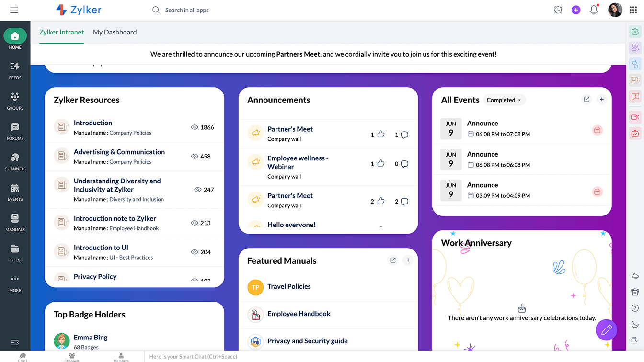644x362 pixels.
Task: Toggle dark mode moon icon
Action: [x=635, y=324]
